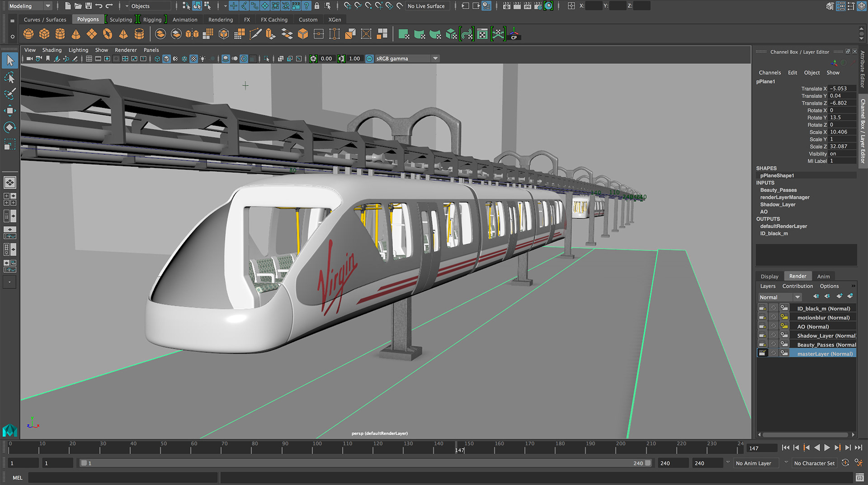
Task: Switch to the Display layer tab
Action: tap(769, 276)
